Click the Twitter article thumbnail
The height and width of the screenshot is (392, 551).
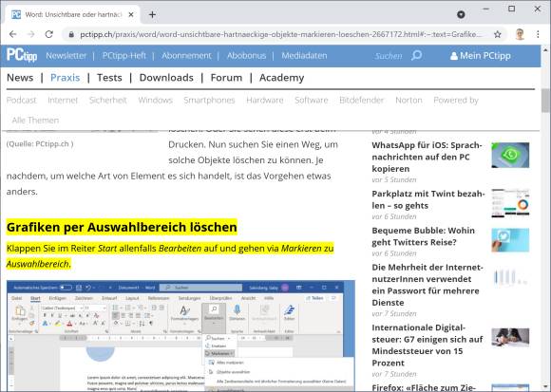pos(510,240)
